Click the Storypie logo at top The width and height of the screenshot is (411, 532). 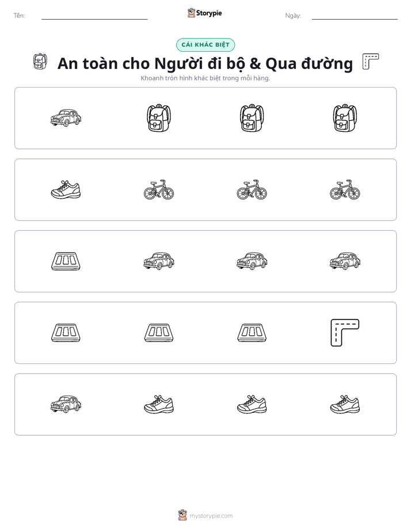point(204,13)
